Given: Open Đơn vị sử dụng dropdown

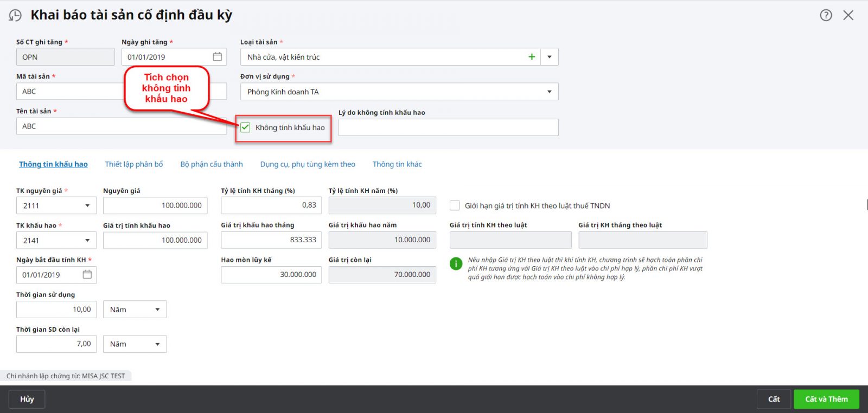Looking at the screenshot, I should pyautogui.click(x=550, y=92).
